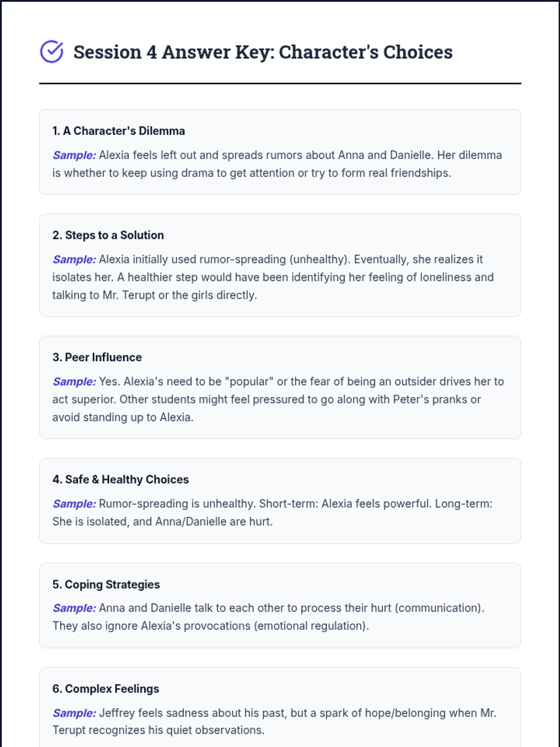Click the phrase "avoid standing up to Alexia"
This screenshot has height=747, width=560.
(x=122, y=417)
